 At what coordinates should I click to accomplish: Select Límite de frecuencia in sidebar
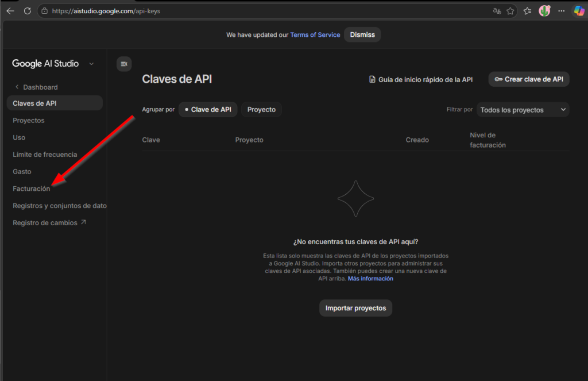pos(45,155)
